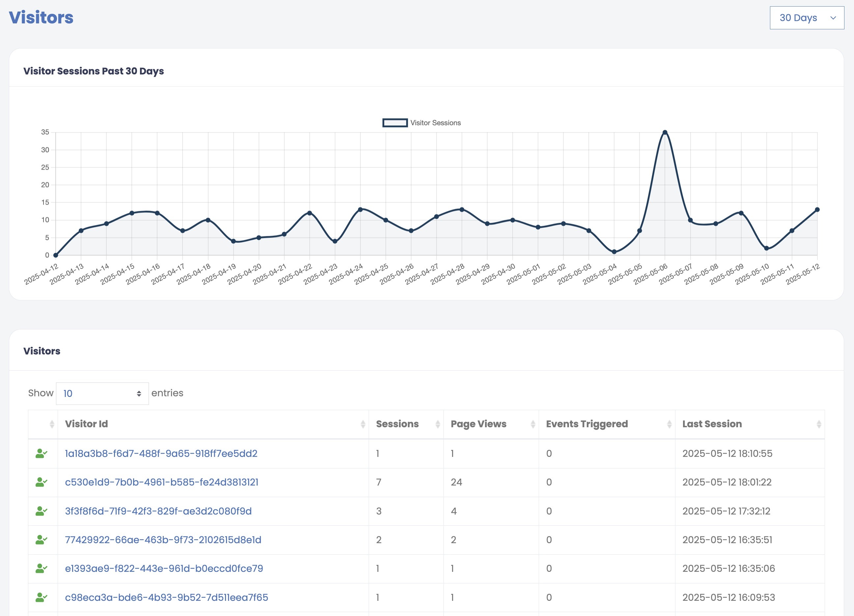This screenshot has width=854, height=616.
Task: Open visitor e1393ae9-f822-443e-961d-b0eccd0fce79 link
Action: pyautogui.click(x=164, y=568)
